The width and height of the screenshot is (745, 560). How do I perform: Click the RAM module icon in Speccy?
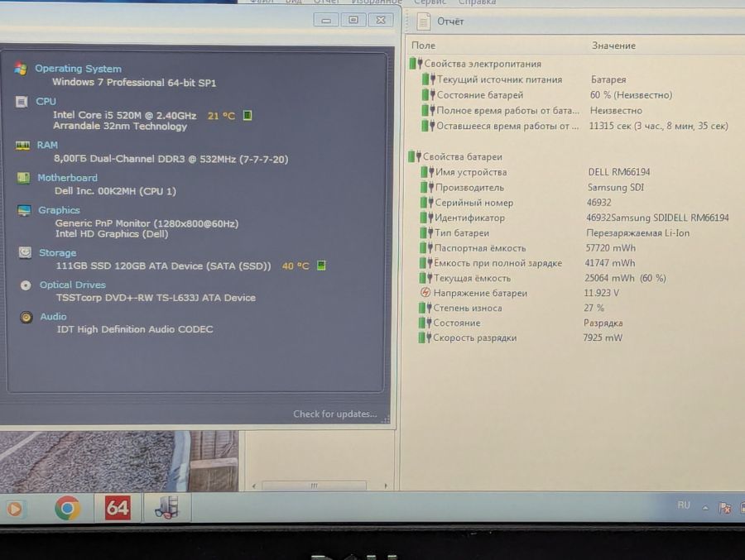point(22,146)
